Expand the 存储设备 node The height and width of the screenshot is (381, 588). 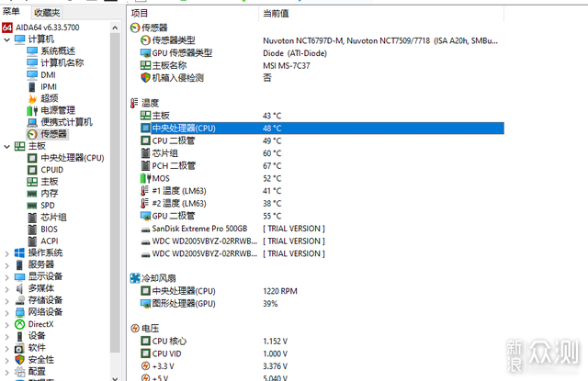[x=6, y=301]
